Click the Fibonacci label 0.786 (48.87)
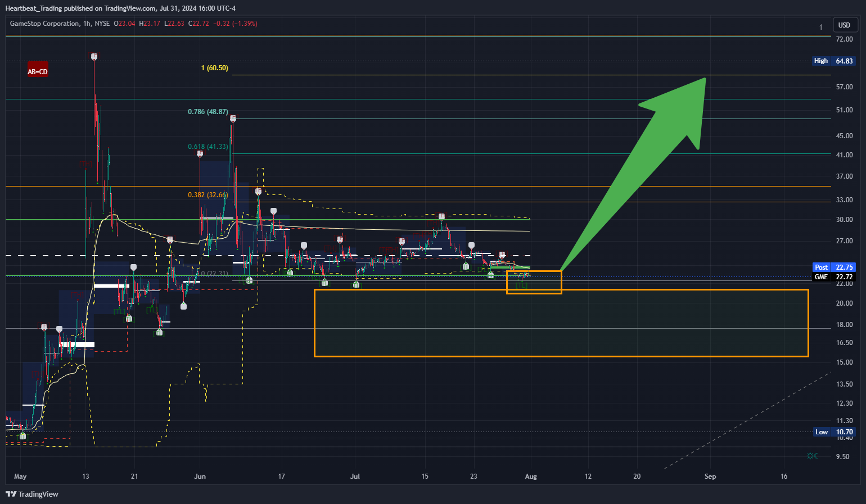866x504 pixels. pos(208,112)
